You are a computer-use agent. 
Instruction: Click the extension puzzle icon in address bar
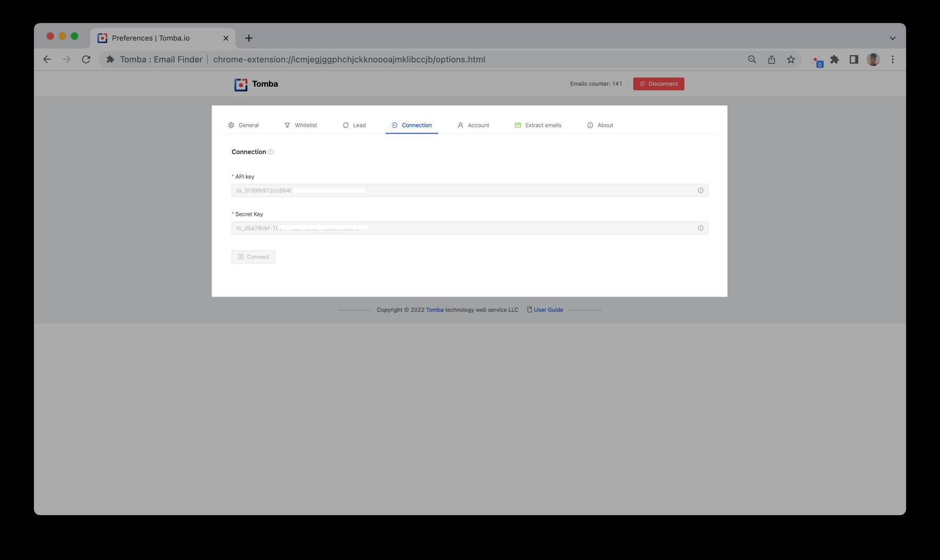pyautogui.click(x=110, y=59)
